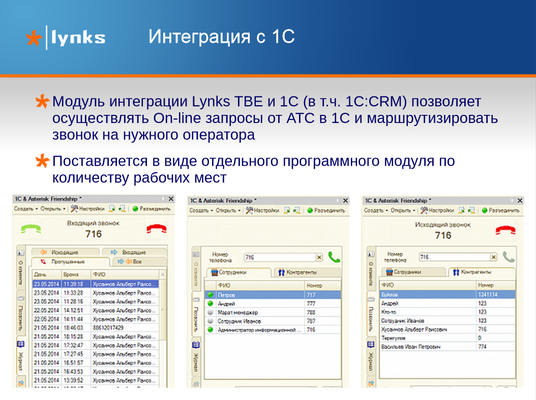Select missed call at 11:39:18 on 23.05.2014
This screenshot has width=536, height=400.
pos(96,284)
